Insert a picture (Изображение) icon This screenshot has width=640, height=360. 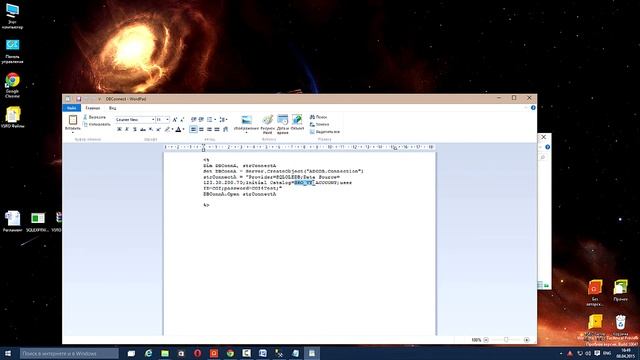coord(247,120)
